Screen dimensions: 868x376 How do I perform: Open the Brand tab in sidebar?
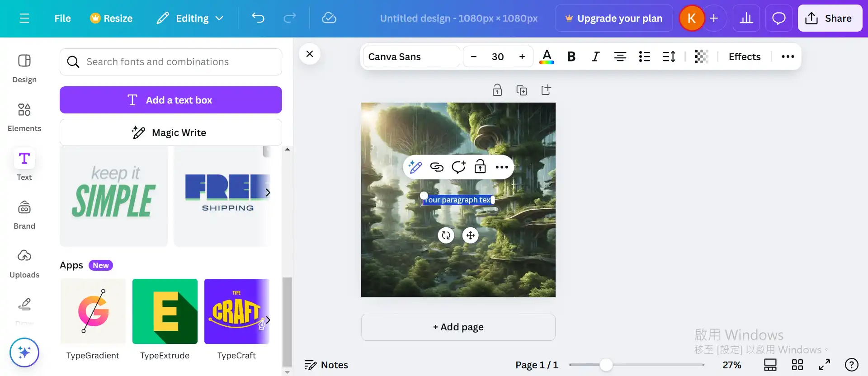(x=24, y=215)
